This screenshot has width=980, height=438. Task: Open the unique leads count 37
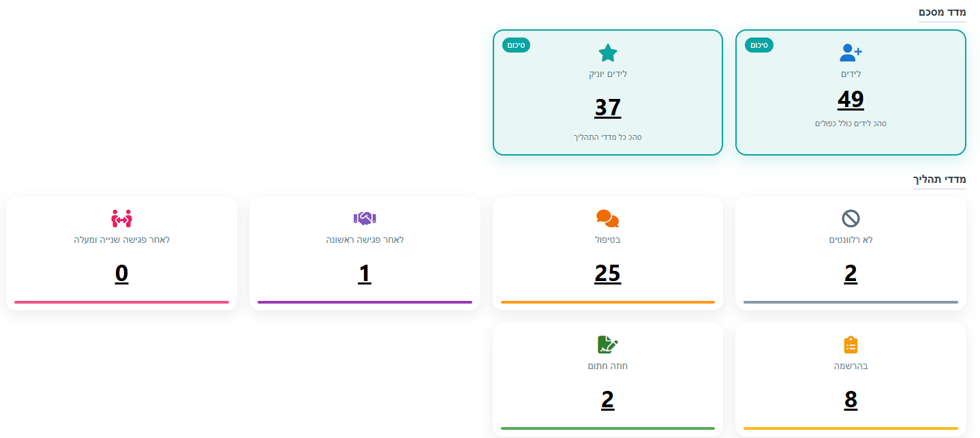click(x=607, y=107)
